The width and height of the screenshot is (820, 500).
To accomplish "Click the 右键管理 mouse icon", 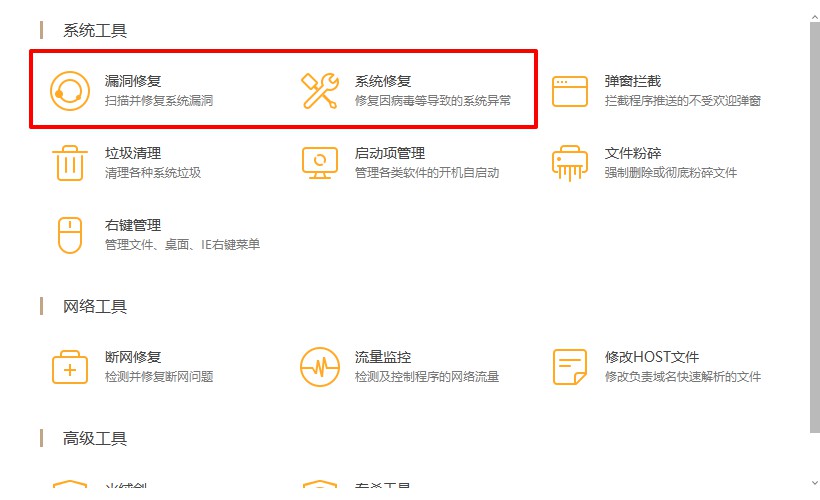I will coord(70,235).
